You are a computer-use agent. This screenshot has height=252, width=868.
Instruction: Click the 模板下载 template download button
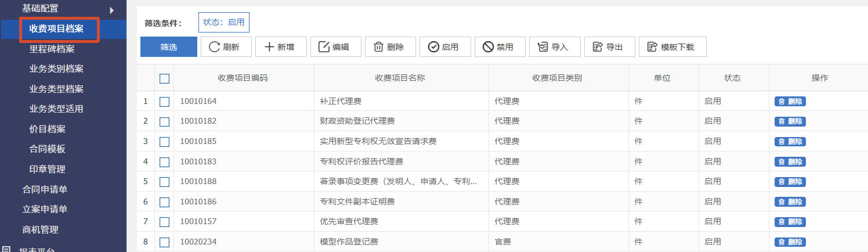click(x=672, y=47)
